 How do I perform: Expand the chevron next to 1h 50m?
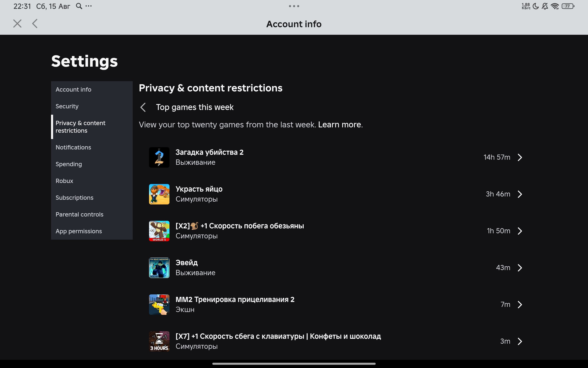pyautogui.click(x=520, y=231)
